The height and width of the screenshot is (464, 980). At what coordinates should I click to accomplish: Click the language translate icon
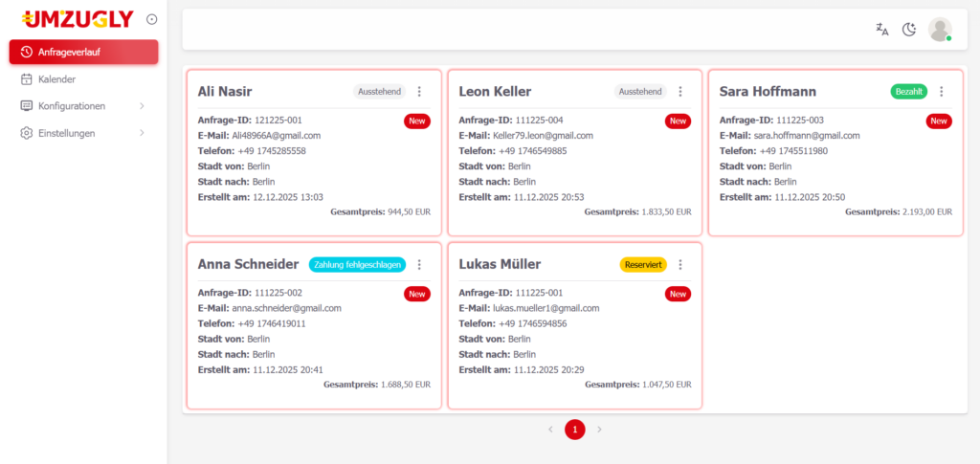point(882,30)
